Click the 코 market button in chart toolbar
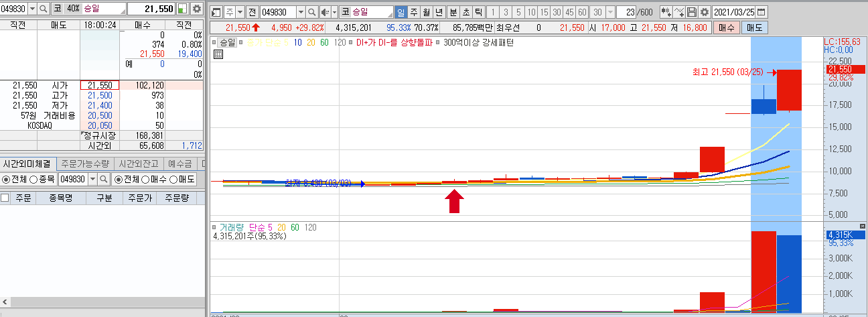Viewport: 868px width, 317px height. tap(345, 12)
